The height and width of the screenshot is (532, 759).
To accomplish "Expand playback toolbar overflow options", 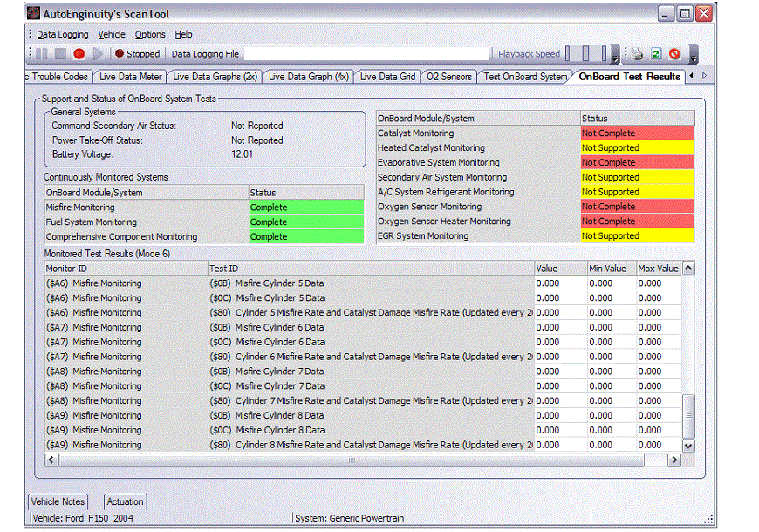I will click(615, 56).
